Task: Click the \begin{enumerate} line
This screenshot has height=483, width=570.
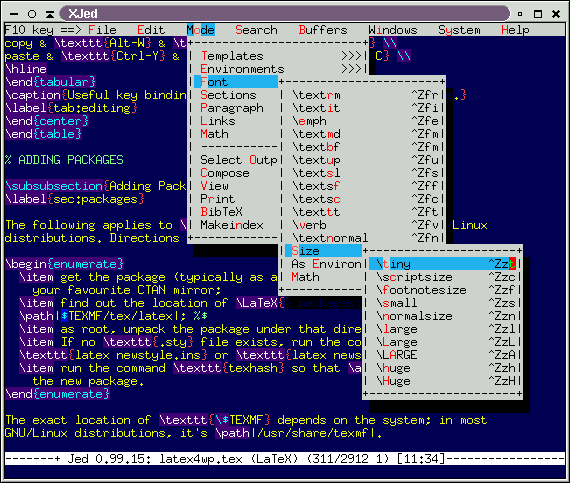Action: [64, 264]
